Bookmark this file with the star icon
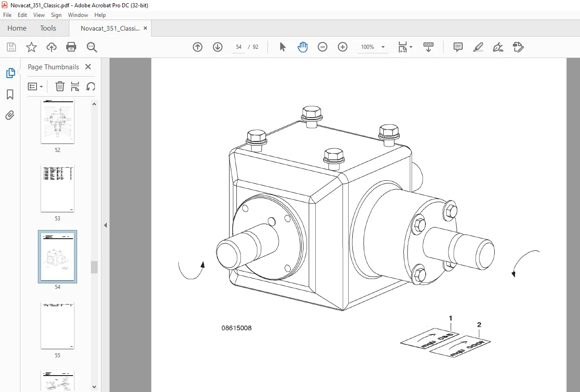The width and height of the screenshot is (580, 392). pyautogui.click(x=31, y=47)
